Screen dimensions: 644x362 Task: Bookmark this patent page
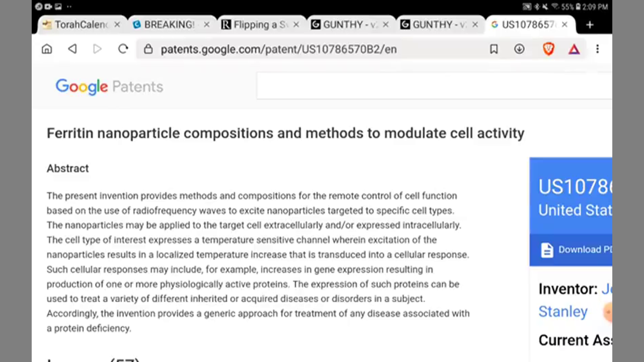coord(494,49)
